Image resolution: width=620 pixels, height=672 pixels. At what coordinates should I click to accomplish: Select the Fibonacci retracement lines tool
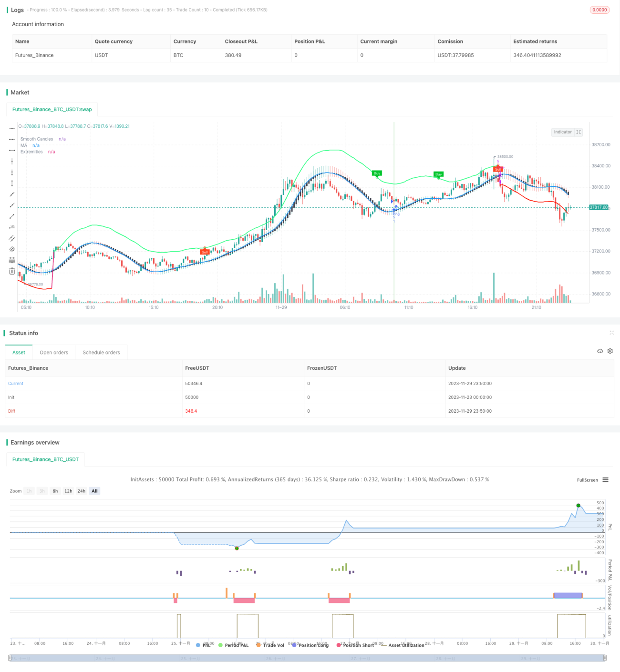(12, 260)
